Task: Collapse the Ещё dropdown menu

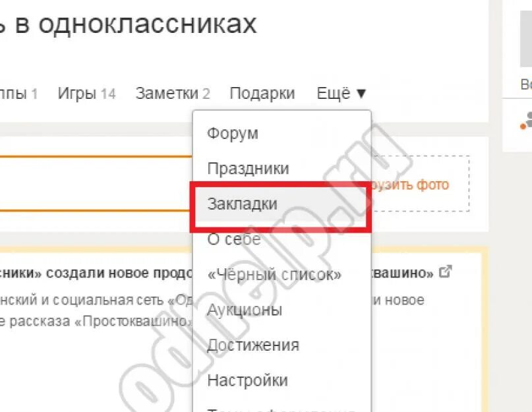Action: click(341, 94)
